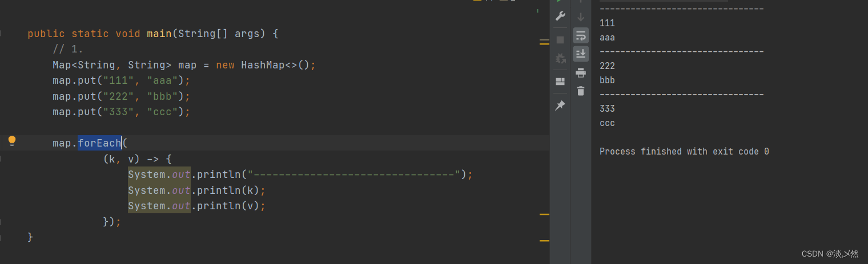The height and width of the screenshot is (264, 868).
Task: Click the println dashed-string statement
Action: (300, 174)
